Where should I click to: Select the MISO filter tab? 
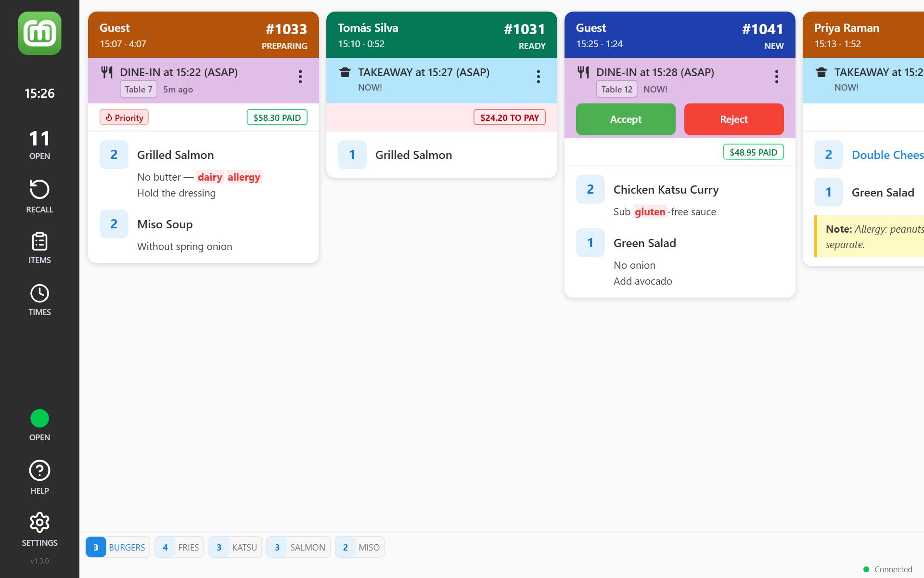(x=360, y=547)
